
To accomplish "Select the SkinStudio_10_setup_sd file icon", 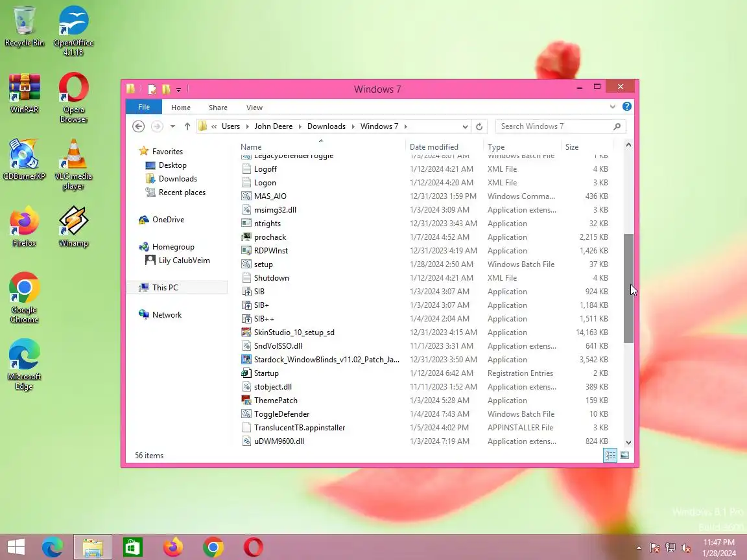I will [x=246, y=332].
